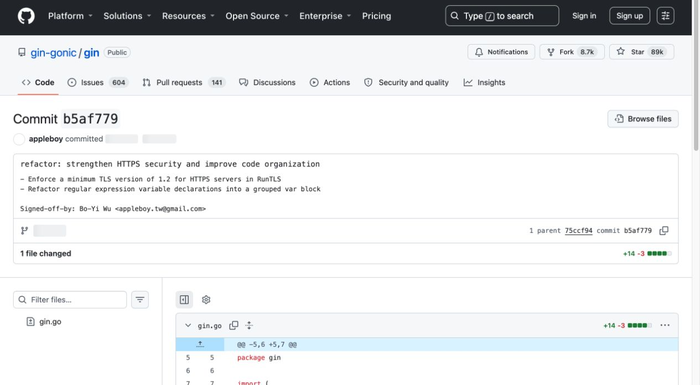
Task: Open the Security and quality tab
Action: 406,83
